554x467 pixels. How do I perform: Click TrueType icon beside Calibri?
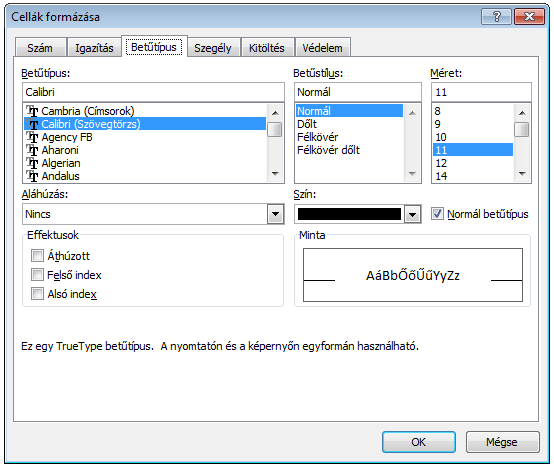tap(33, 124)
